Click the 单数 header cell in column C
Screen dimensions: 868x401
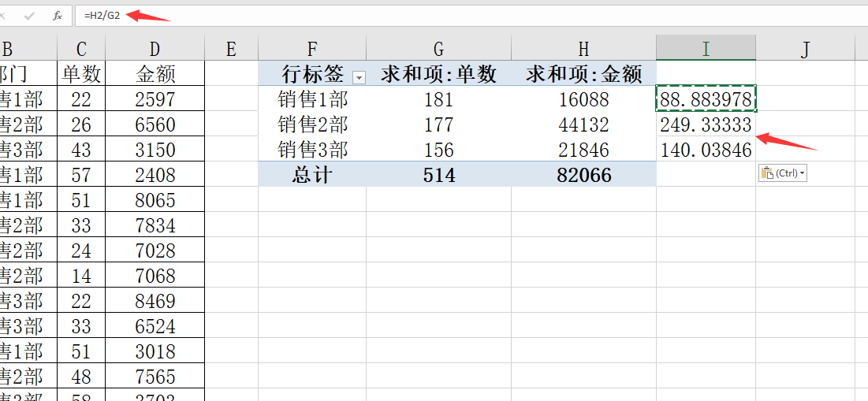(81, 73)
